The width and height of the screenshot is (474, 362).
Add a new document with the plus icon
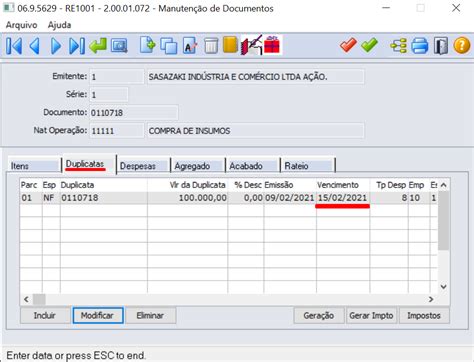(147, 45)
